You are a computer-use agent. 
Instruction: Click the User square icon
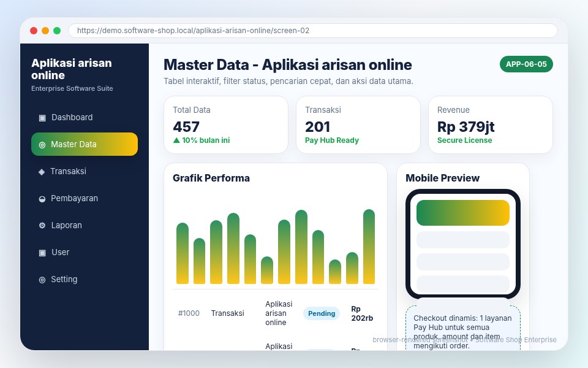pos(42,252)
